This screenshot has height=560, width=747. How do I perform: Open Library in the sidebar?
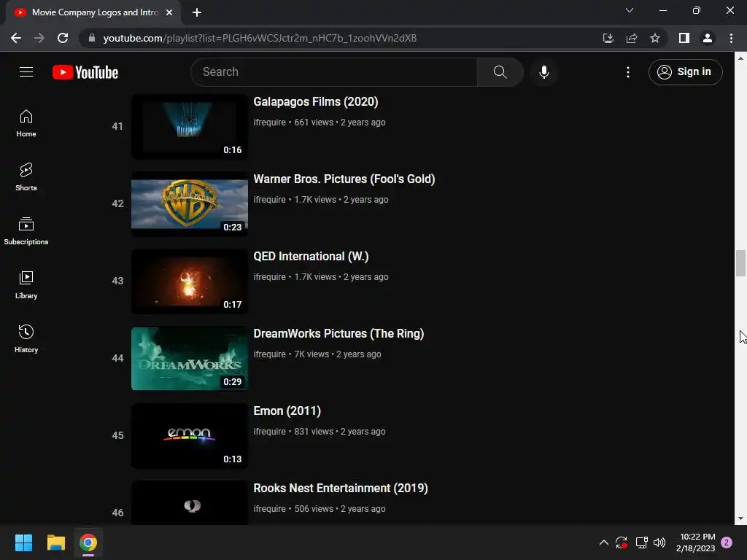[x=26, y=285]
